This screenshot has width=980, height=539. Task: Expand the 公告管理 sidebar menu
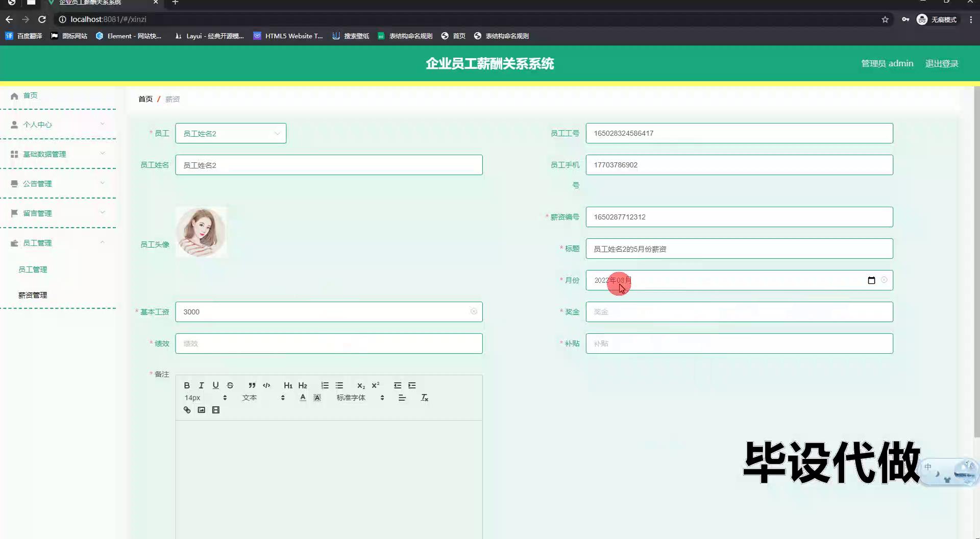[58, 184]
